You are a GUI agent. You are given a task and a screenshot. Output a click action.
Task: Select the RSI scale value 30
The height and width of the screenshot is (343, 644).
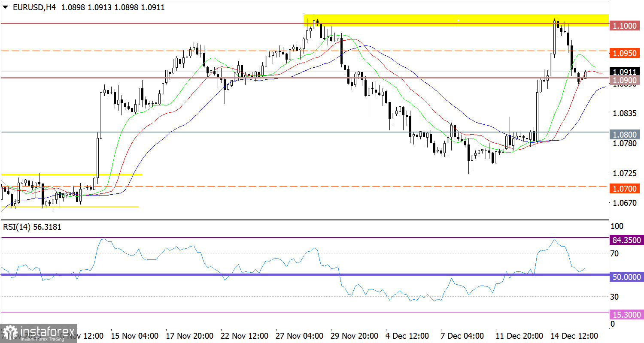point(615,296)
